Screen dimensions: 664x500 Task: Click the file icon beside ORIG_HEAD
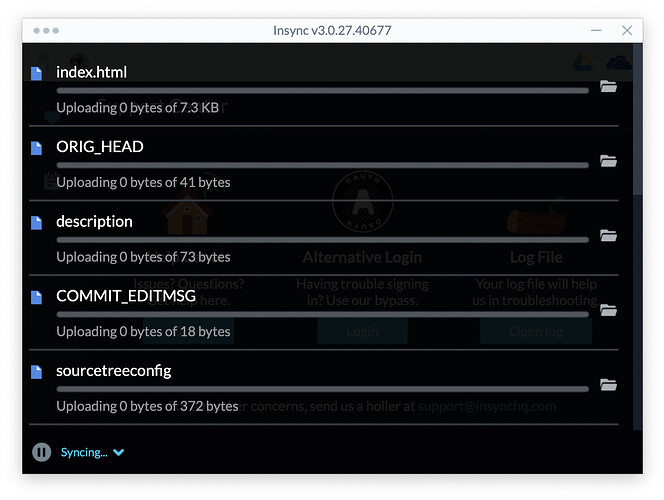(36, 148)
